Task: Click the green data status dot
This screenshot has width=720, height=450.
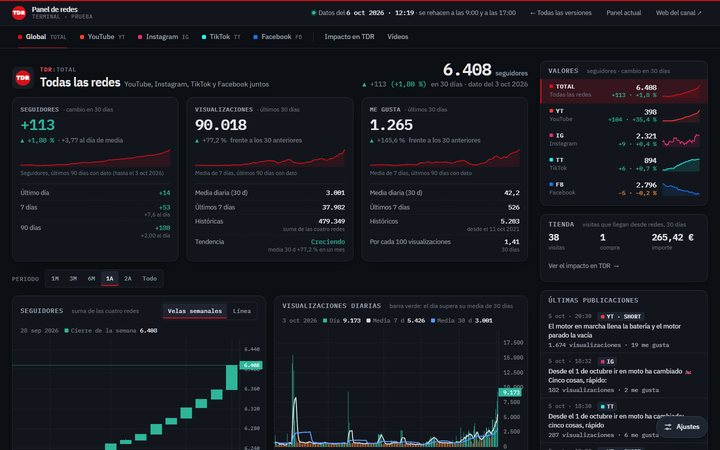Action: [314, 13]
